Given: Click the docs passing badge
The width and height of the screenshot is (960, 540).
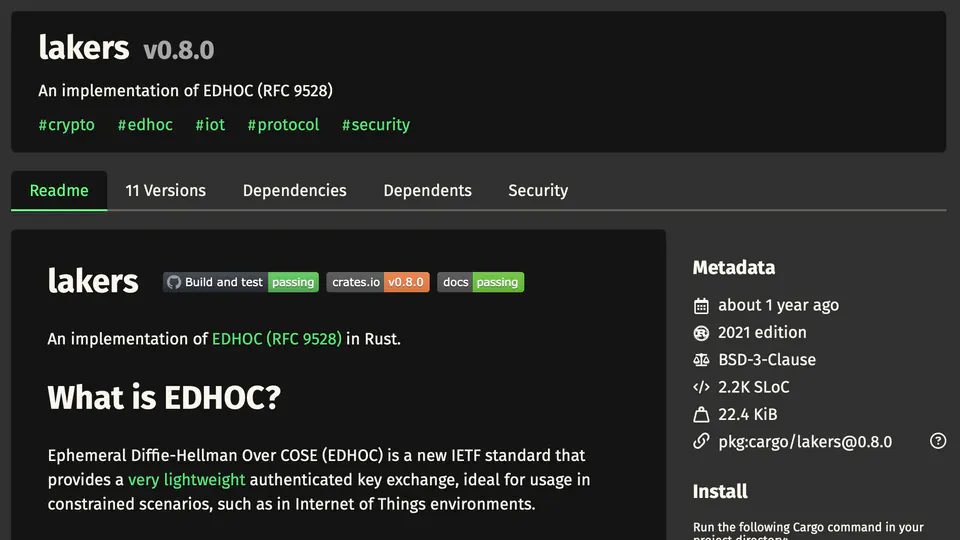Looking at the screenshot, I should [x=481, y=282].
